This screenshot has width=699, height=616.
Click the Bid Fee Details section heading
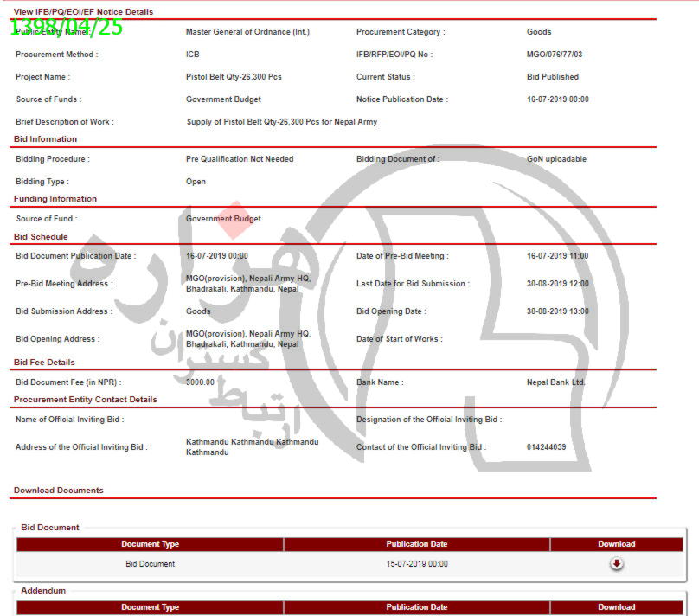(45, 363)
